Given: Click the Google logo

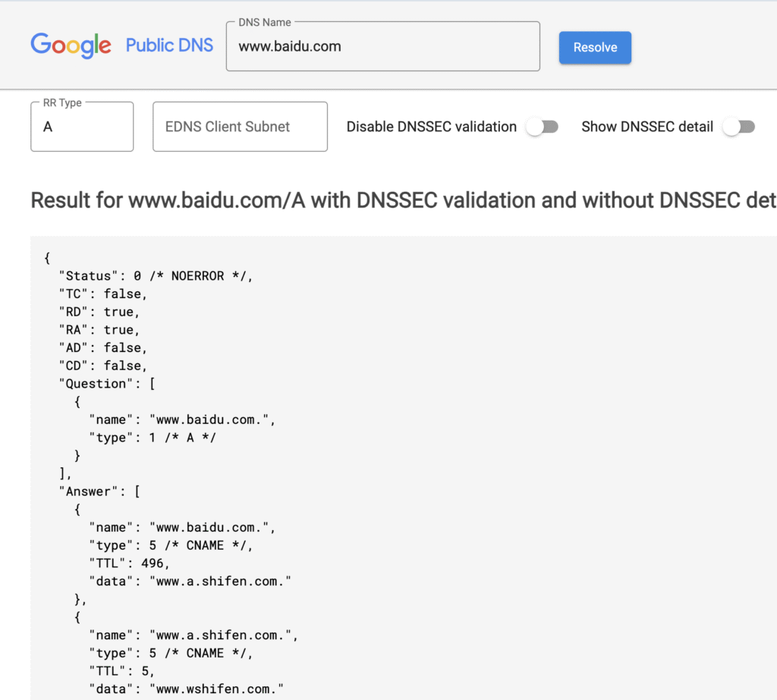Looking at the screenshot, I should [x=71, y=46].
